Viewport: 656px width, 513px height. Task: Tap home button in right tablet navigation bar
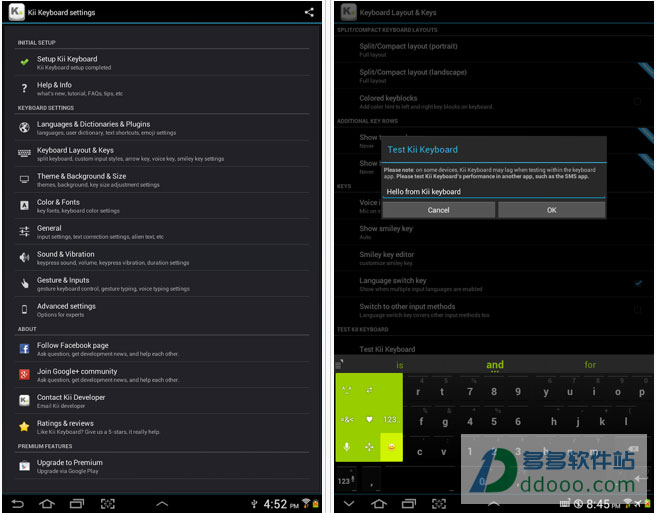click(379, 503)
